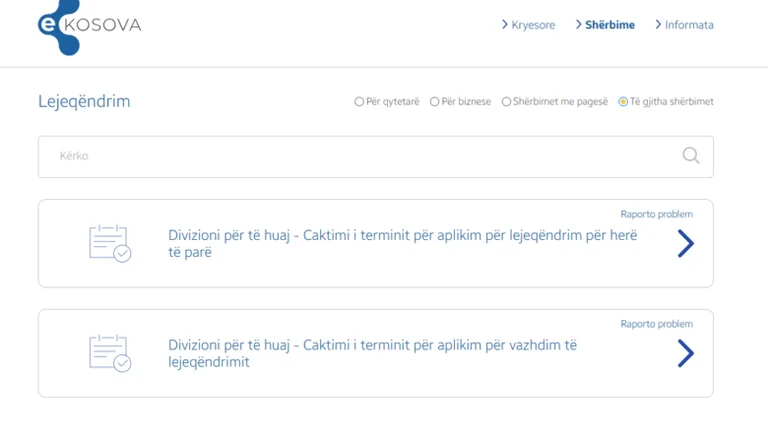This screenshot has height=432, width=768.
Task: Click the magnifier search icon
Action: tap(691, 156)
